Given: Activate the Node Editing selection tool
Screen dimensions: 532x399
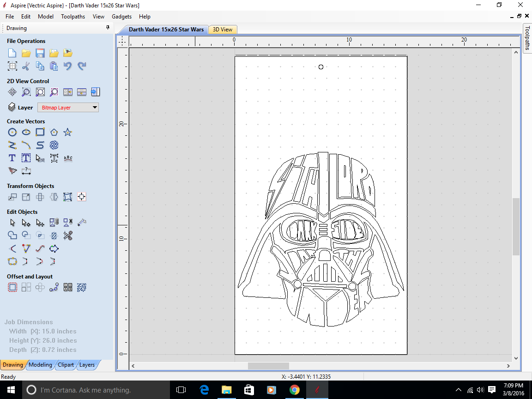Looking at the screenshot, I should (26, 222).
